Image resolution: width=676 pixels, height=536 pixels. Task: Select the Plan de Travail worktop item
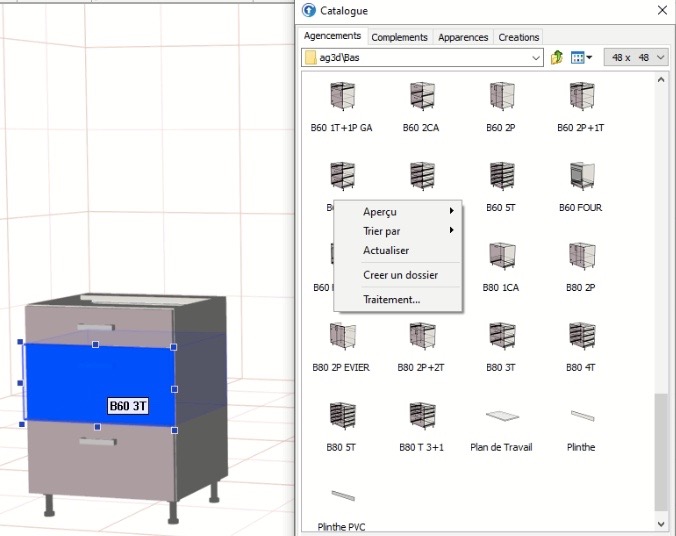(x=501, y=415)
